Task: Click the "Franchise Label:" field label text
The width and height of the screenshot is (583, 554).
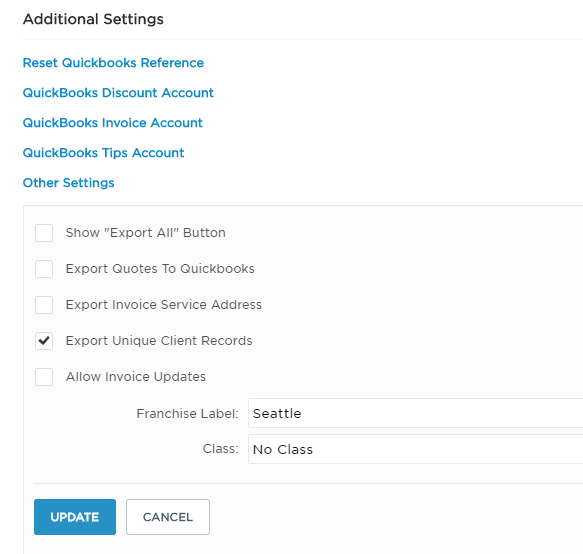Action: tap(187, 413)
